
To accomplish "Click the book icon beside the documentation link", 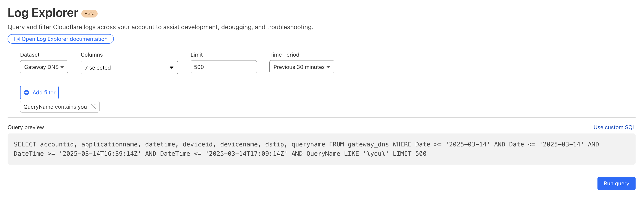I will coord(17,39).
